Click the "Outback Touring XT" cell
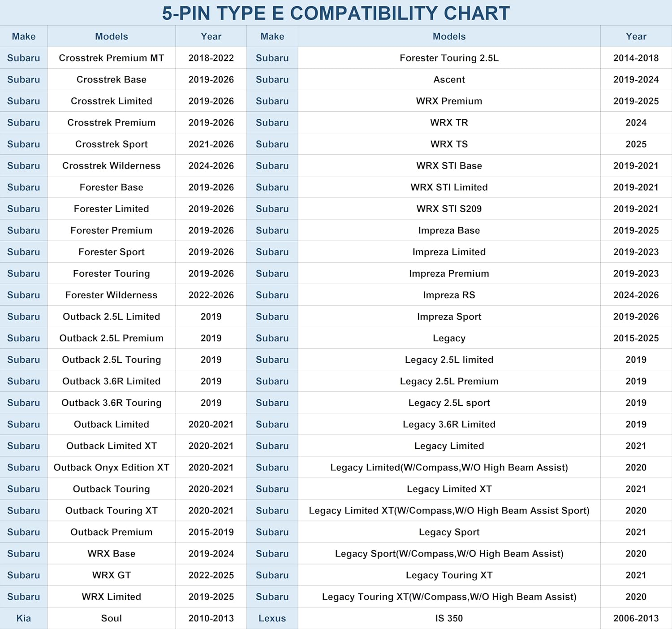Screen dimensions: 672x629 (112, 510)
